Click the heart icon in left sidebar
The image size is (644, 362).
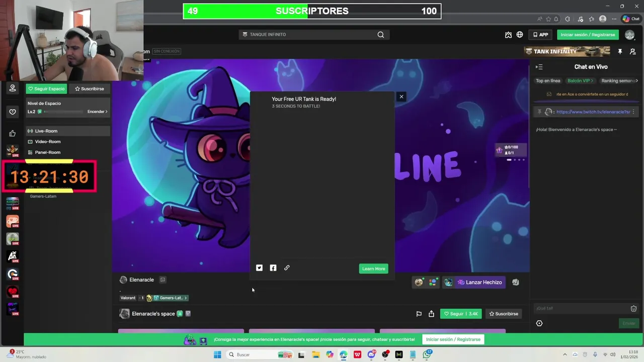click(13, 112)
